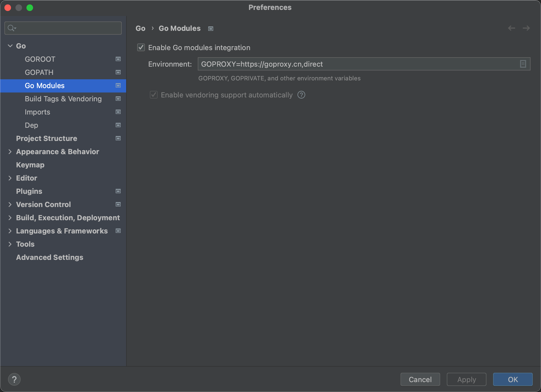Click the project icon beside Languages & Frameworks
This screenshot has width=541, height=392.
click(x=118, y=231)
